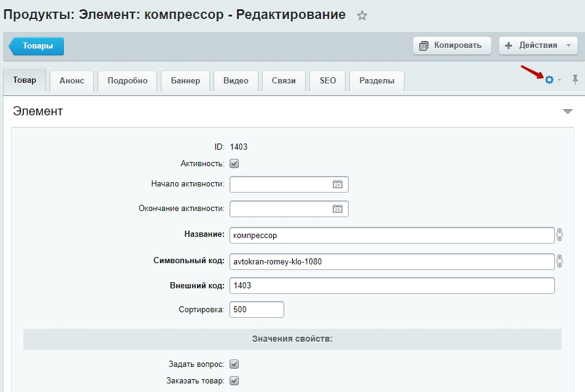This screenshot has width=585, height=392.
Task: Add page to favorites with star icon
Action: (x=362, y=16)
